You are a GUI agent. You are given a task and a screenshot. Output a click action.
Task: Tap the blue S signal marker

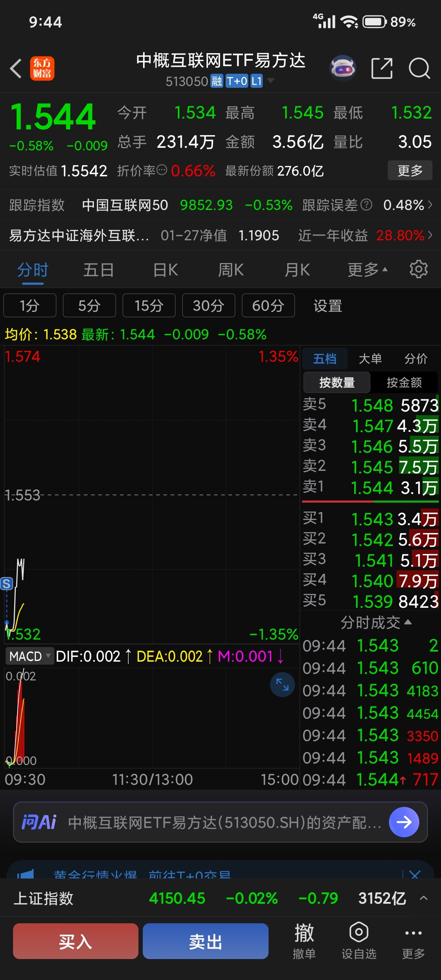click(7, 583)
